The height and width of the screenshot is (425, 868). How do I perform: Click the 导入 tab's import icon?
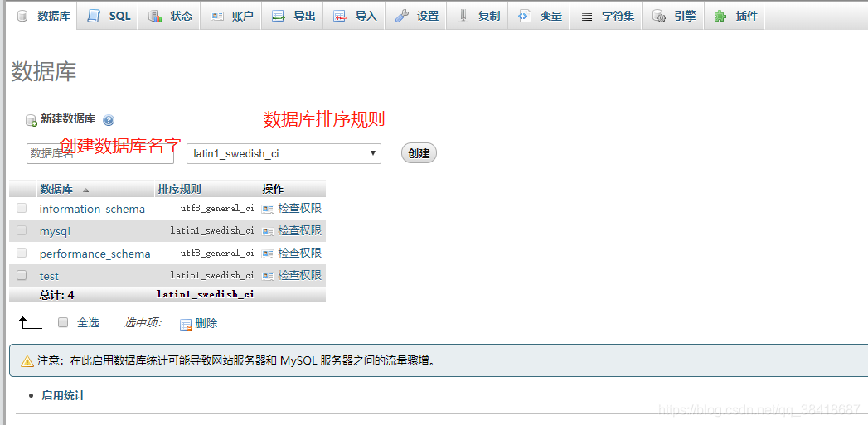pos(340,17)
